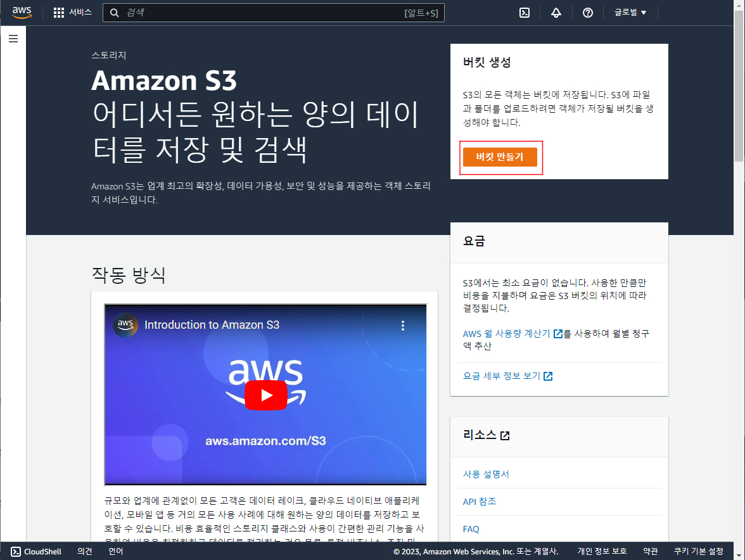Play the Introduction to Amazon S3 video

pyautogui.click(x=265, y=395)
